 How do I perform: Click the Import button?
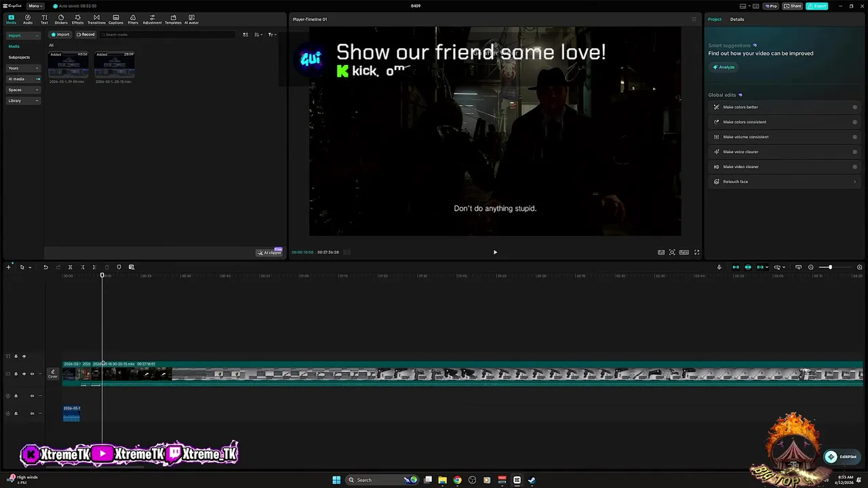(61, 35)
